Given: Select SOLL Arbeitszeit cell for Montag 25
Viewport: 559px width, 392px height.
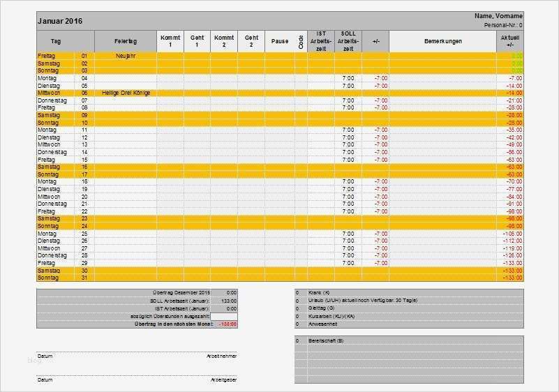Looking at the screenshot, I should click(x=348, y=234).
